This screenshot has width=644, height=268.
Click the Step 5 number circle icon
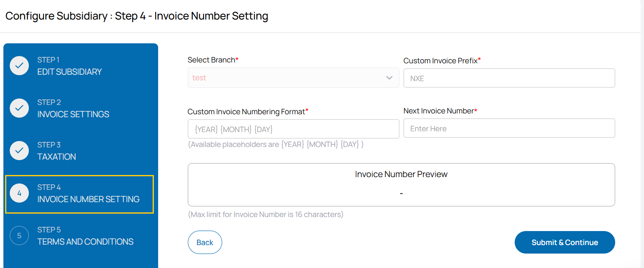[19, 236]
